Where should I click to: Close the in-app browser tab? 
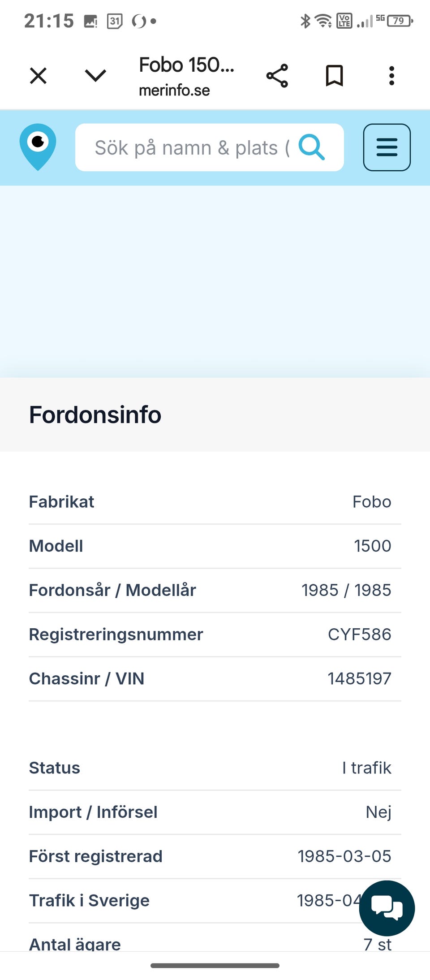38,76
